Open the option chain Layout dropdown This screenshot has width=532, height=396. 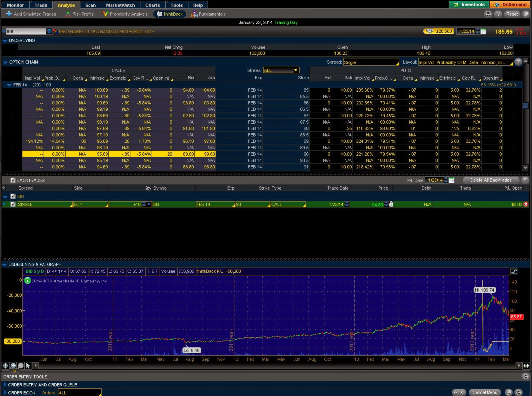466,62
